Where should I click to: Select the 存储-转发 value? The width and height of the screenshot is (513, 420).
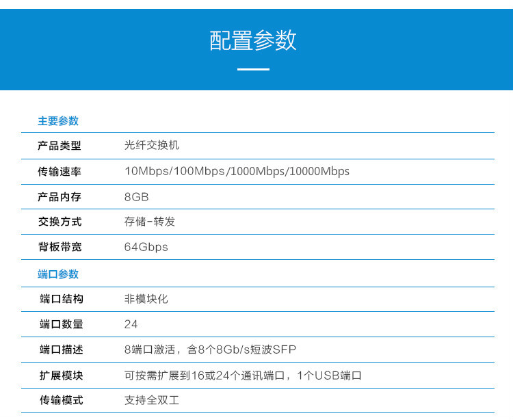click(150, 222)
